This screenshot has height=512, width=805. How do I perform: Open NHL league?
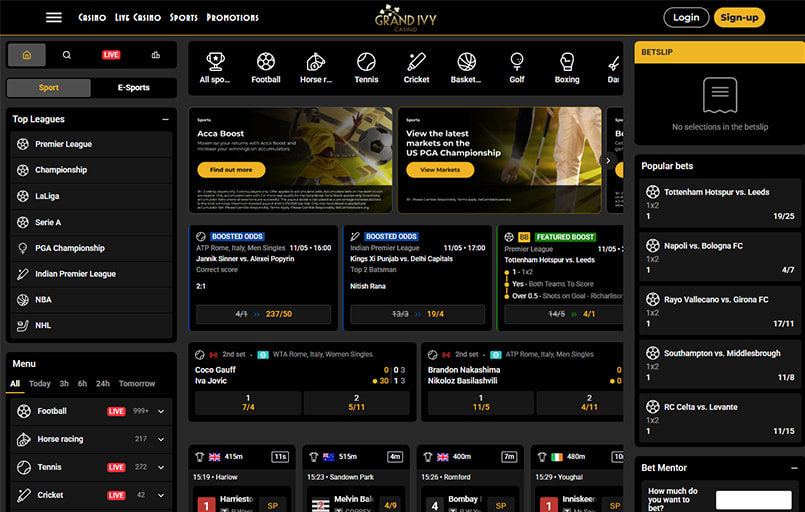pos(91,325)
